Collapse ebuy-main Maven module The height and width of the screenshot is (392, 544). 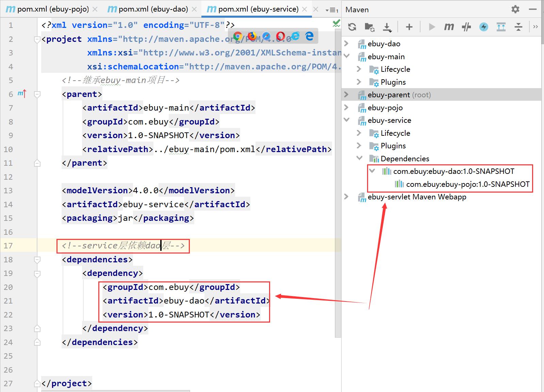346,56
